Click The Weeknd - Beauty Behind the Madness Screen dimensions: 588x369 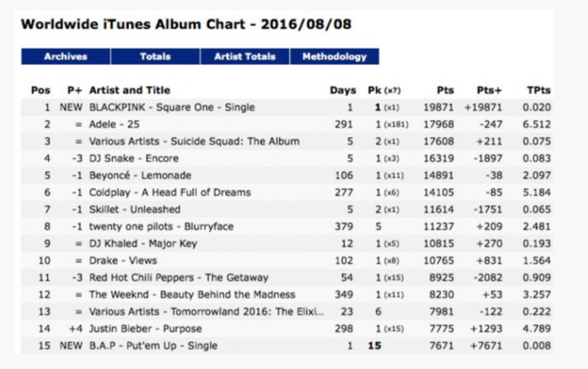coord(192,294)
